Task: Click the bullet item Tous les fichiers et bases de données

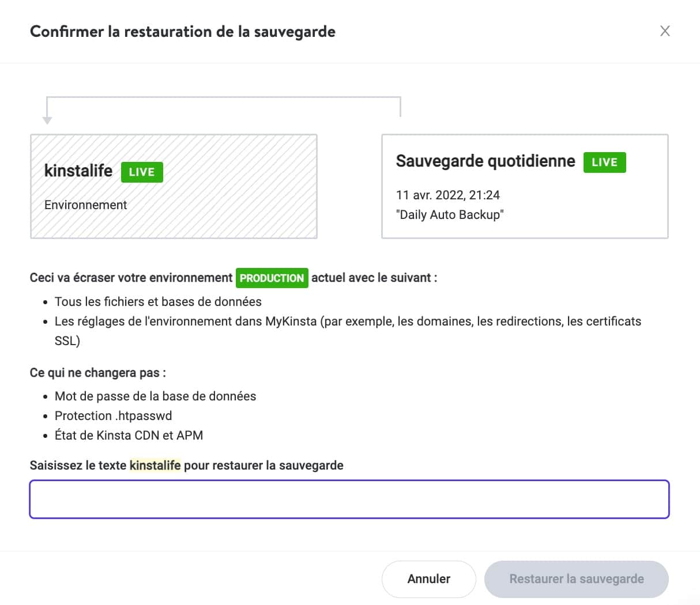Action: [157, 301]
